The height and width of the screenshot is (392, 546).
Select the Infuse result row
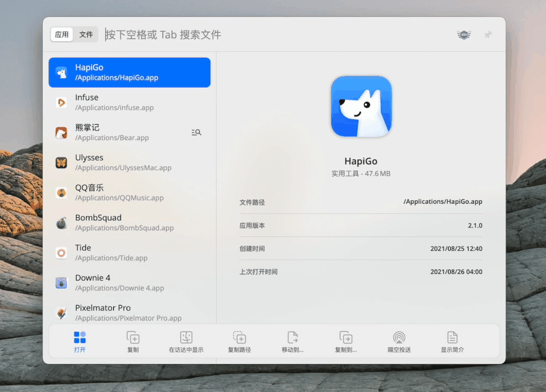pos(130,103)
